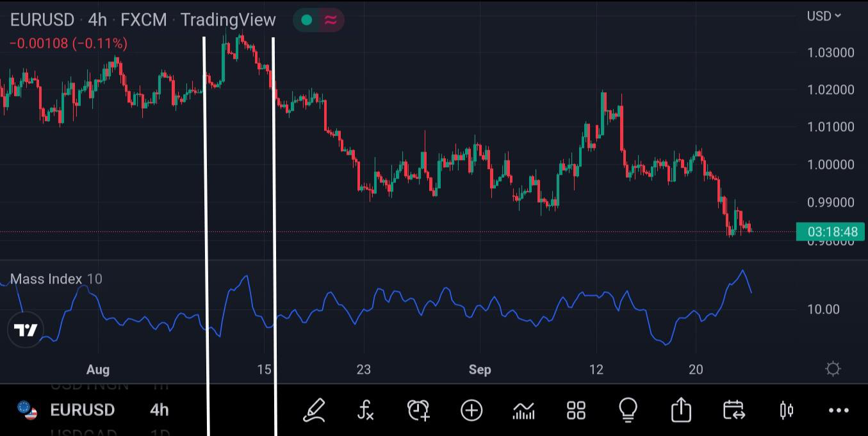Screen dimensions: 868x436
Task: Open the four-square layout grid icon
Action: [576, 410]
